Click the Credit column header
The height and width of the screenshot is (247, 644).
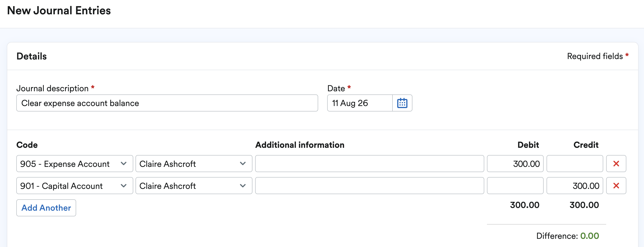point(586,145)
